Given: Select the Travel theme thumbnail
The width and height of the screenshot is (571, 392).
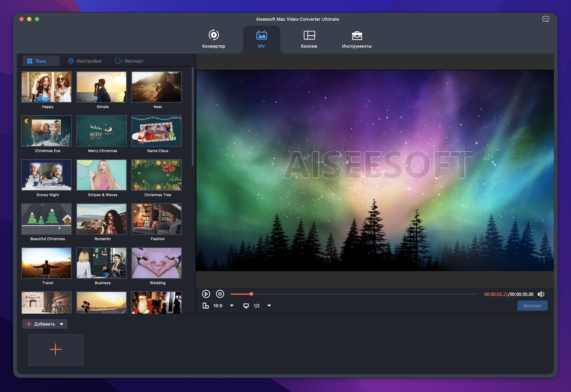Looking at the screenshot, I should 47,263.
